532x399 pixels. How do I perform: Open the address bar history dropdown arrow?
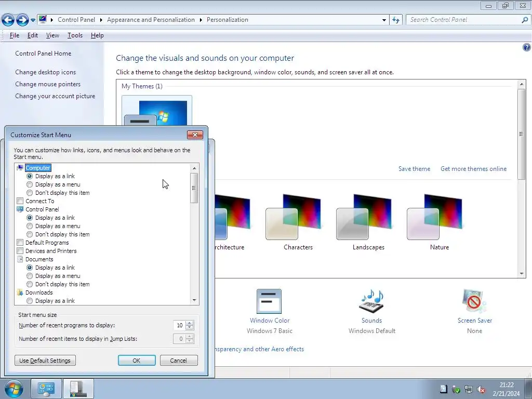[x=384, y=20]
